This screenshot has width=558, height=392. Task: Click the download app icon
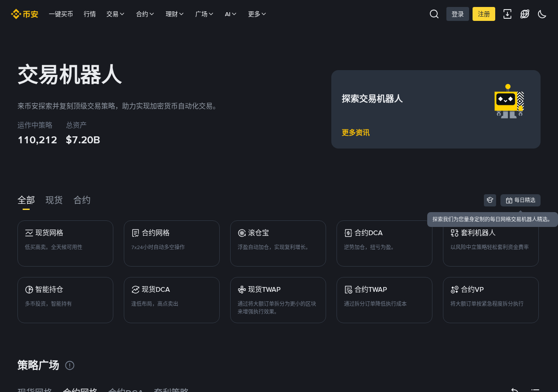pyautogui.click(x=507, y=14)
